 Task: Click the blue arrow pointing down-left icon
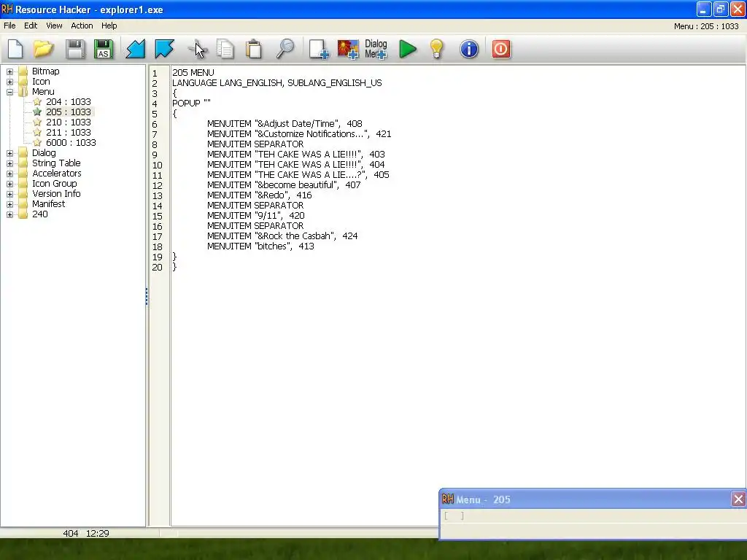tap(135, 49)
